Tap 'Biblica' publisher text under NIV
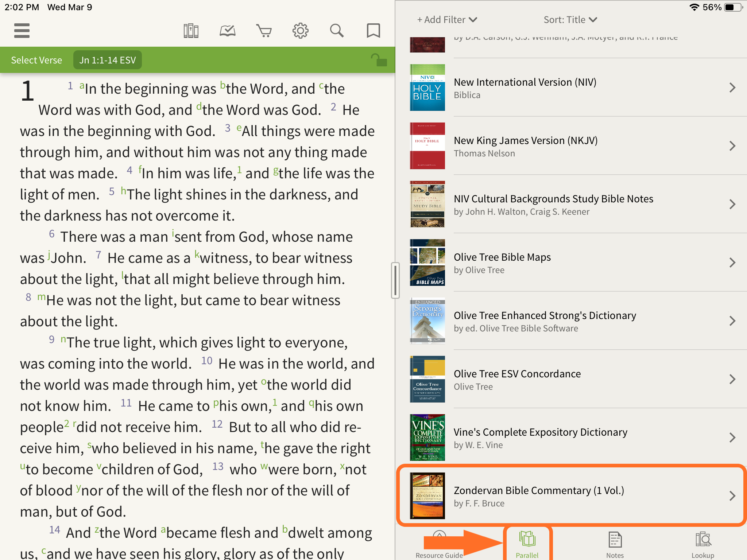Image resolution: width=747 pixels, height=560 pixels. pyautogui.click(x=467, y=95)
